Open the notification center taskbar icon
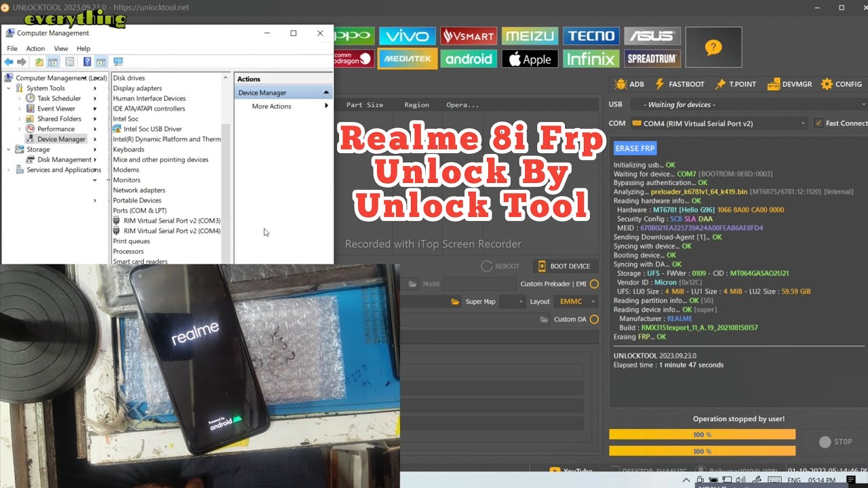Viewport: 868px width, 488px height. [851, 480]
